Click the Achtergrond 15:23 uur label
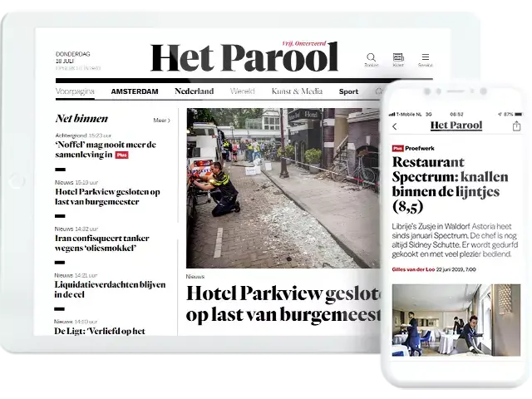The image size is (532, 399). [x=83, y=135]
